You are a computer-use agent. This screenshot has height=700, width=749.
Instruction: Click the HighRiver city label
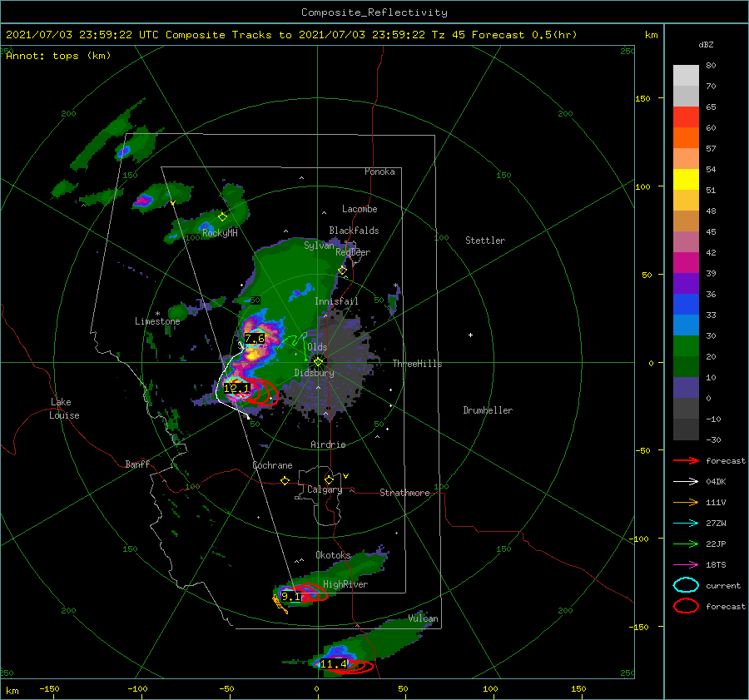coord(345,584)
